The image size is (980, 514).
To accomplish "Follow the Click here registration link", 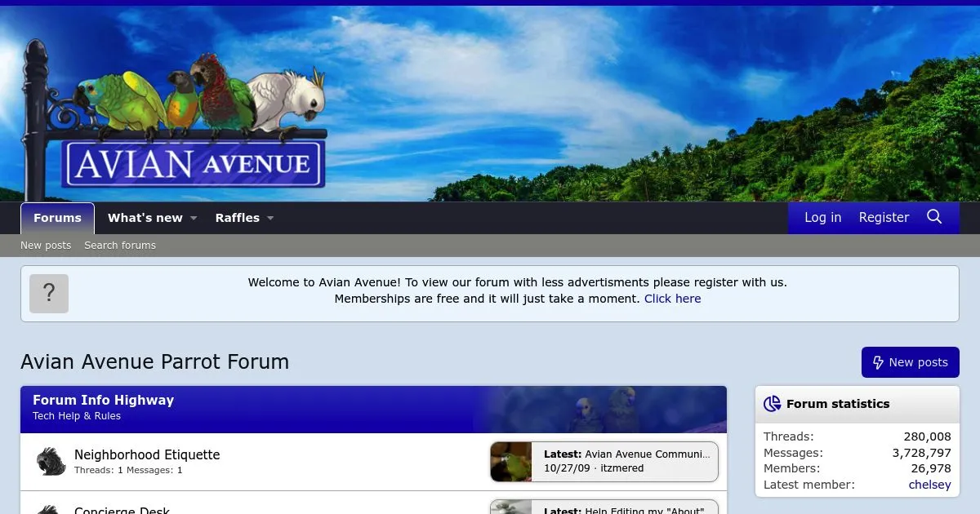I will 672,299.
